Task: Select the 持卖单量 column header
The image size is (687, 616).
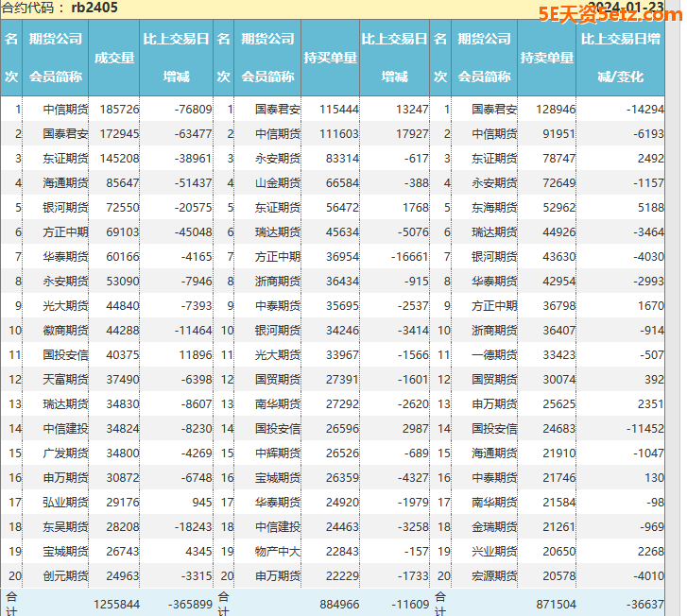Action: (547, 58)
